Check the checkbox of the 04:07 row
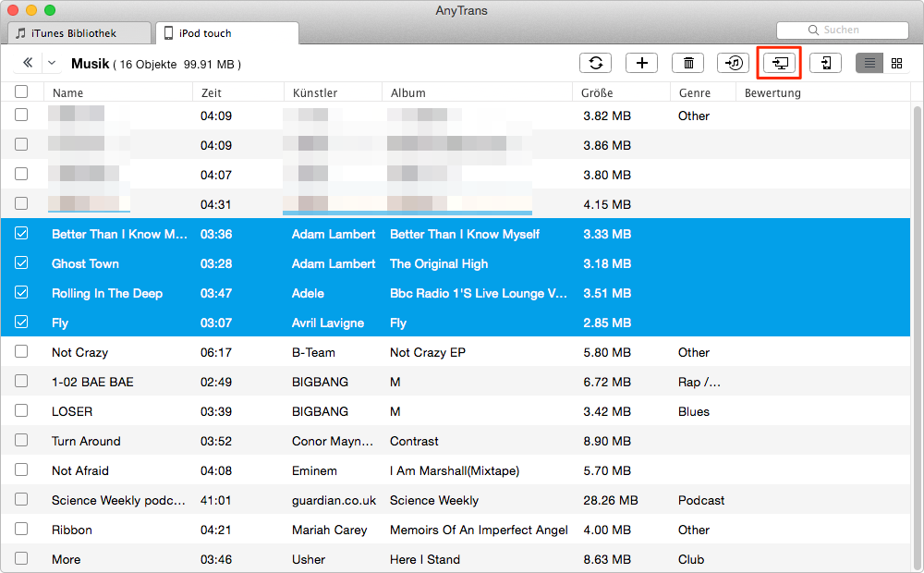 (x=21, y=174)
